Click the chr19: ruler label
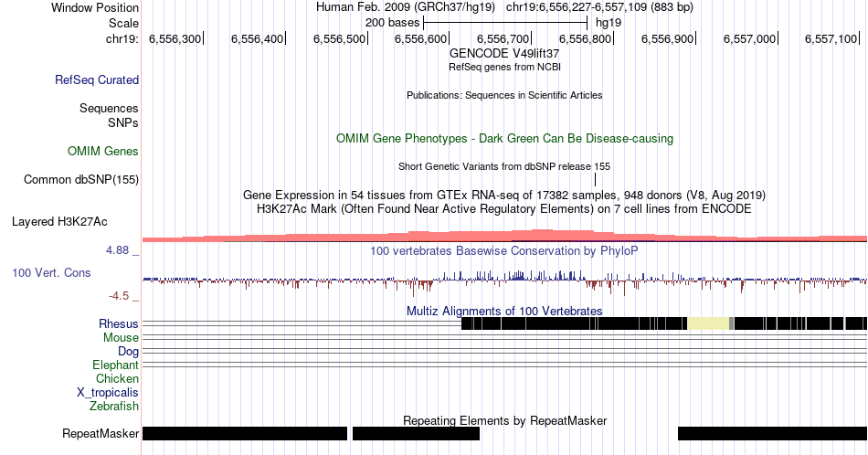Viewport: 868px width, 455px height. (122, 38)
